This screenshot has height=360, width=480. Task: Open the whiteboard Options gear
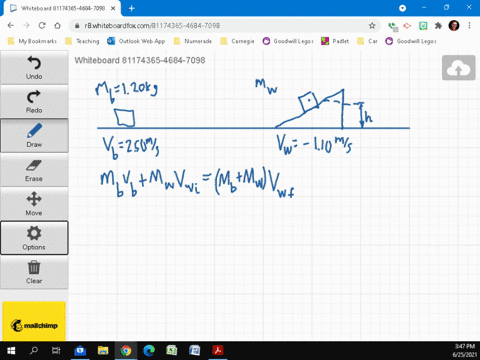click(34, 238)
